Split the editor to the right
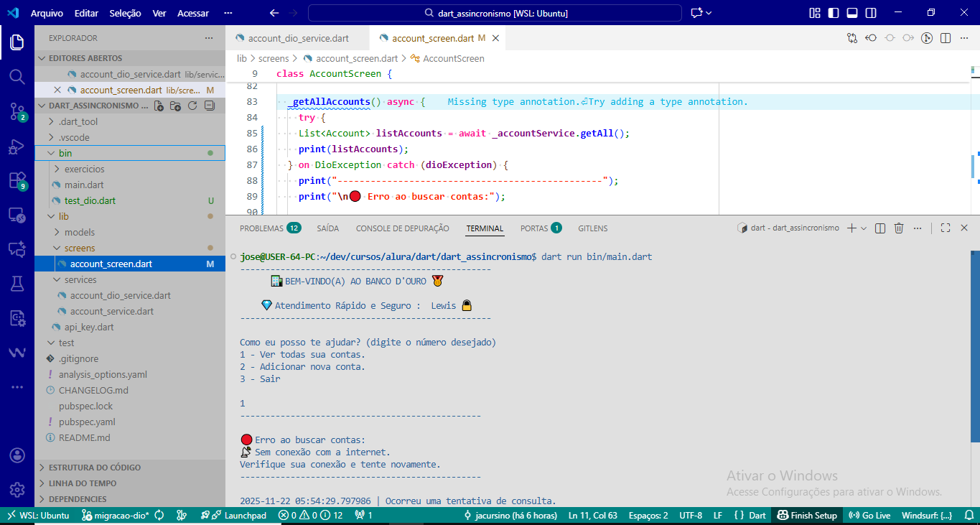Screen dimensions: 980x525 [x=946, y=38]
